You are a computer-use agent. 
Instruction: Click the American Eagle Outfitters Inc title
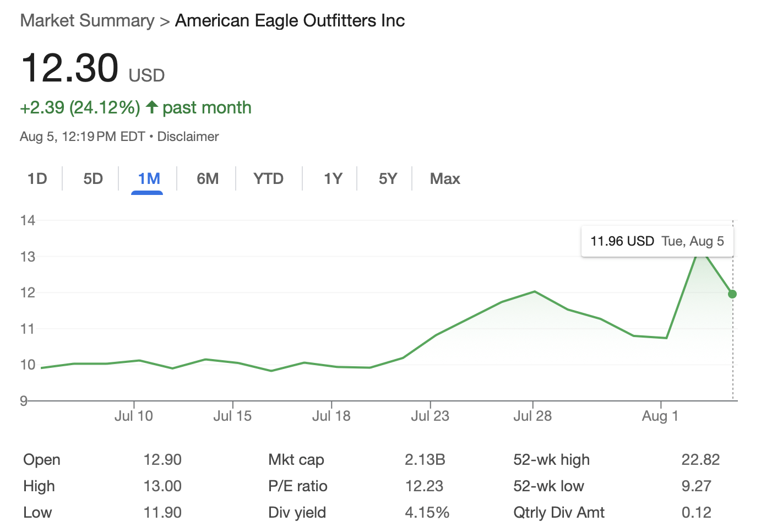(x=289, y=20)
